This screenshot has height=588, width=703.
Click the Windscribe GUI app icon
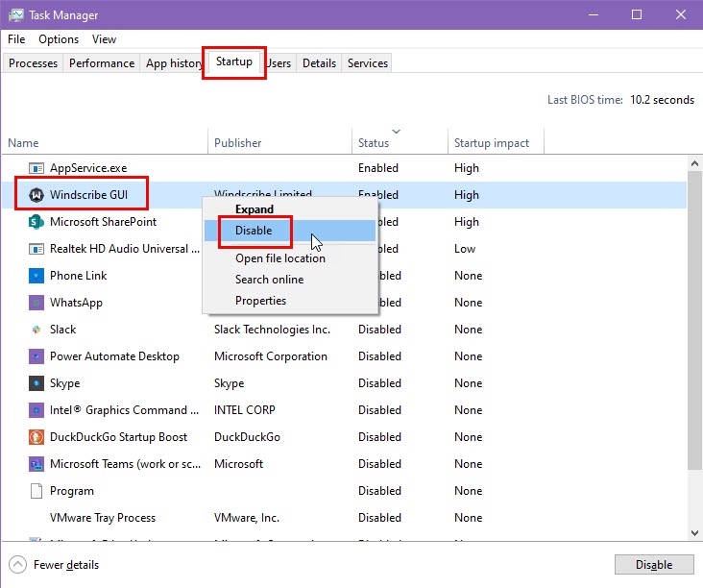(36, 195)
